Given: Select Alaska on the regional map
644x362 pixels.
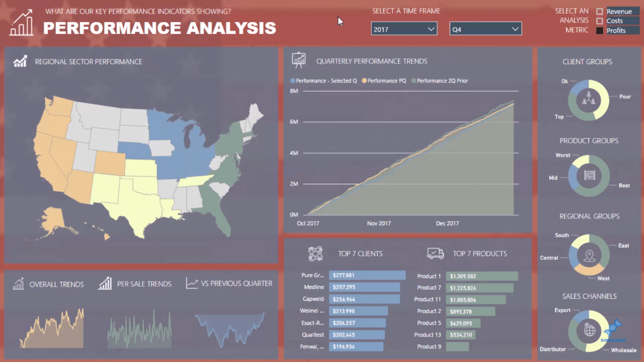Looking at the screenshot, I should coord(53,219).
